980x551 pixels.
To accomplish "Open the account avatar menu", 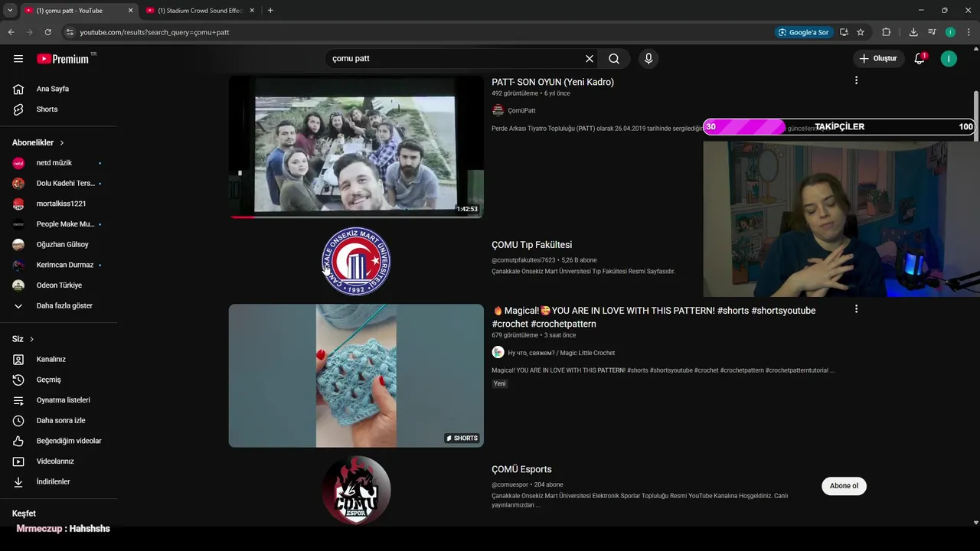I will tap(949, 58).
